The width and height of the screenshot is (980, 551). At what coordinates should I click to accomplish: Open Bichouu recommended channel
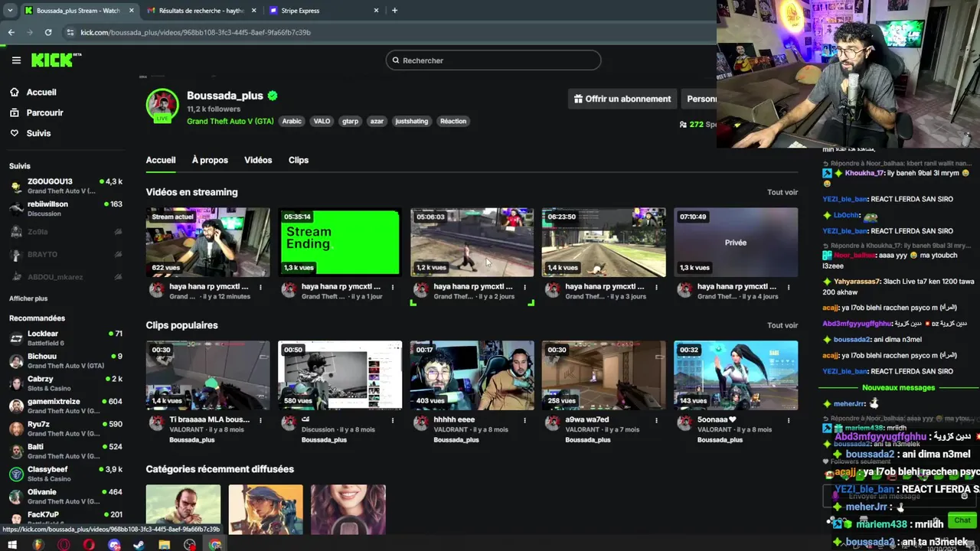[x=66, y=360]
